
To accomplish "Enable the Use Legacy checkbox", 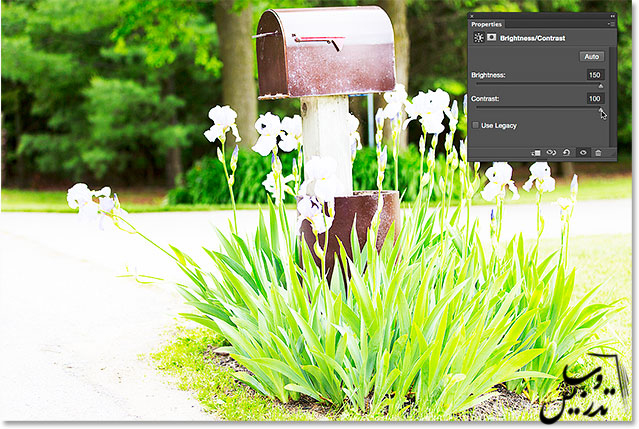I will coord(475,125).
